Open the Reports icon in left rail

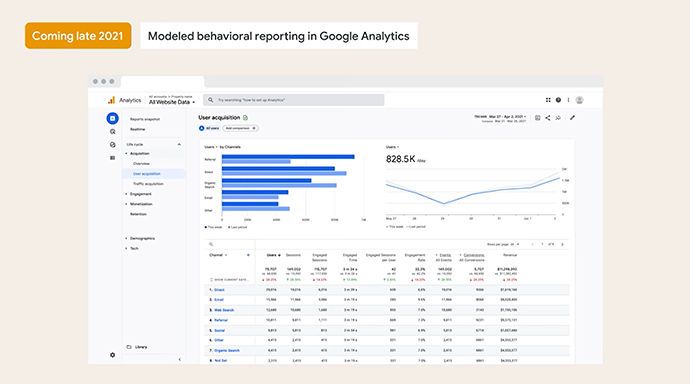click(113, 118)
